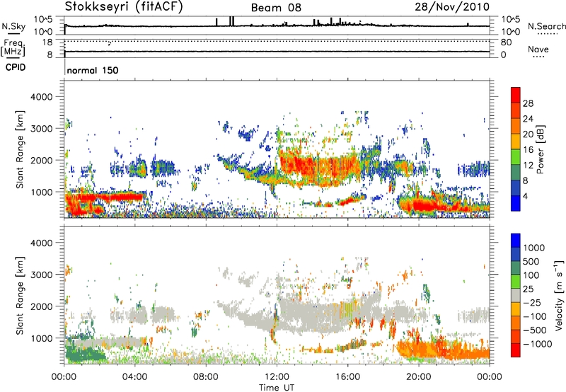The width and height of the screenshot is (566, 392).
Task: Click the '-1000' velocity colorbar label
Action: pyautogui.click(x=538, y=344)
